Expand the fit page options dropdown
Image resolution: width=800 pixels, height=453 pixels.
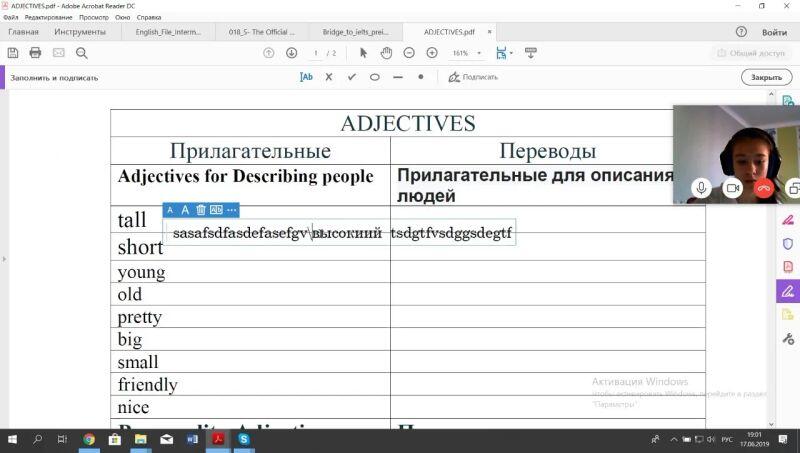tap(512, 53)
